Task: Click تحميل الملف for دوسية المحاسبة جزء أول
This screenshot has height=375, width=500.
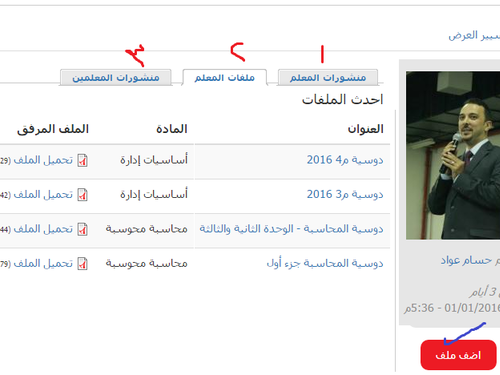Action: pos(43,264)
